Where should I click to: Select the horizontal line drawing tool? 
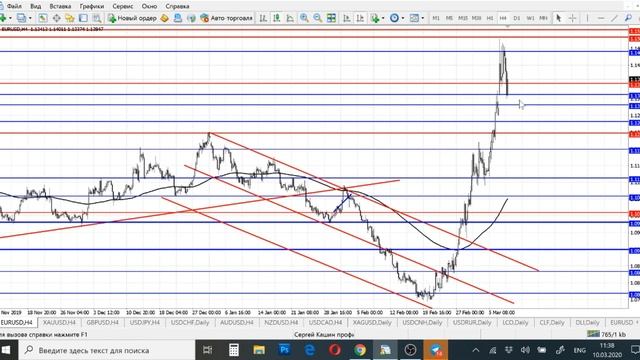point(601,18)
